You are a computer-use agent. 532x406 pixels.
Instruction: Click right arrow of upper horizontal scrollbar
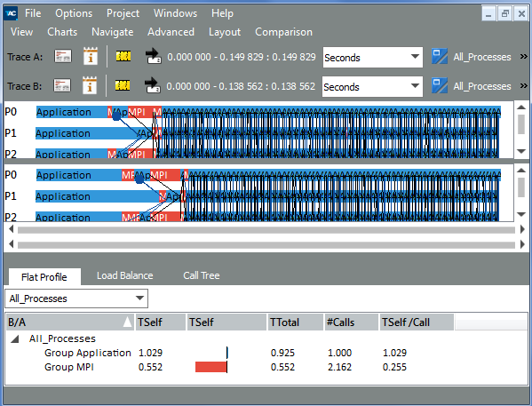pos(522,229)
